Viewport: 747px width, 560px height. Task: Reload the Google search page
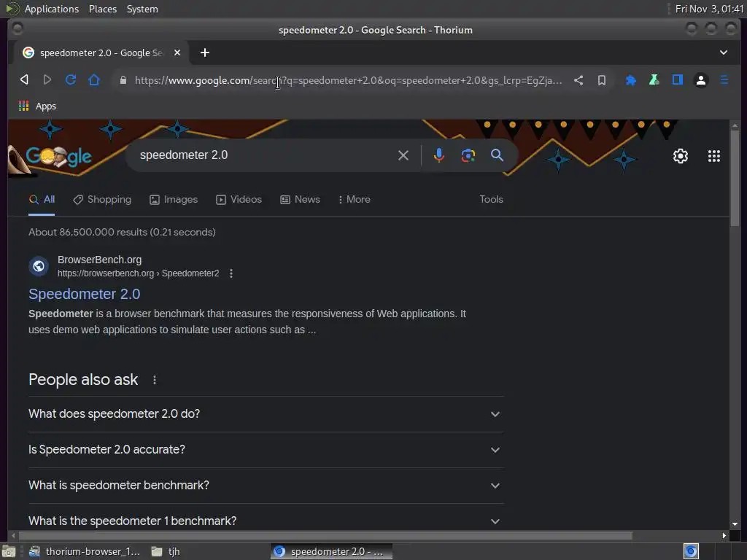tap(71, 79)
